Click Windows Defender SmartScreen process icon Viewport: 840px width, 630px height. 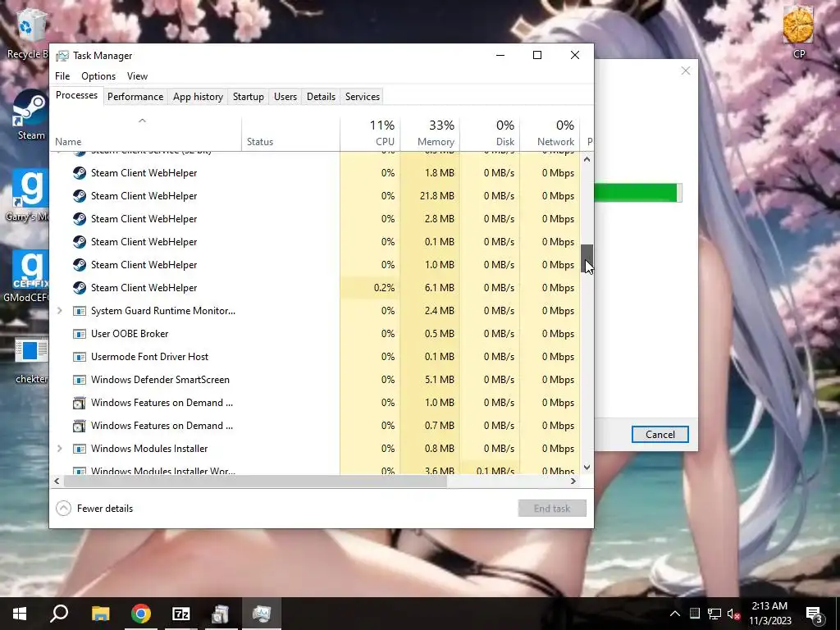pyautogui.click(x=80, y=380)
